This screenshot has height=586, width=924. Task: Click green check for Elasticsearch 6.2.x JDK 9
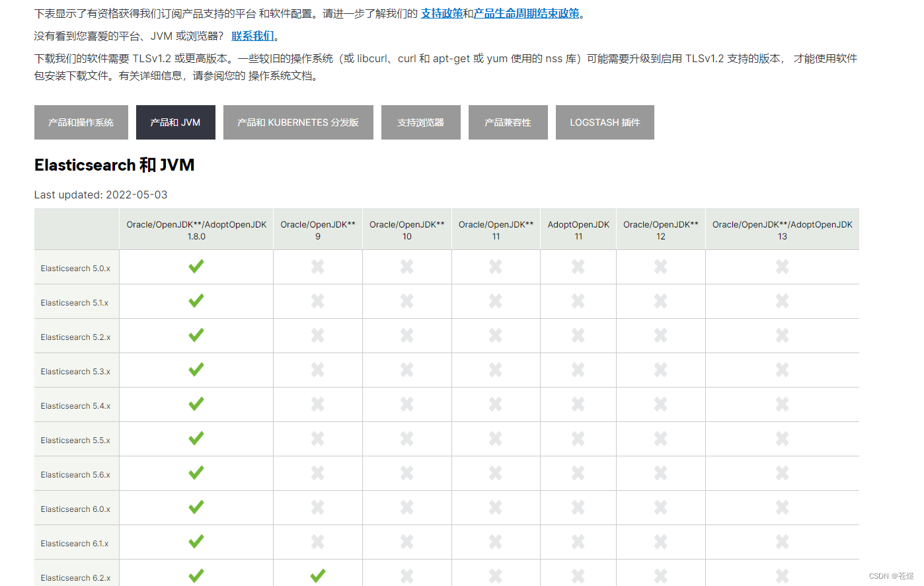tap(318, 575)
